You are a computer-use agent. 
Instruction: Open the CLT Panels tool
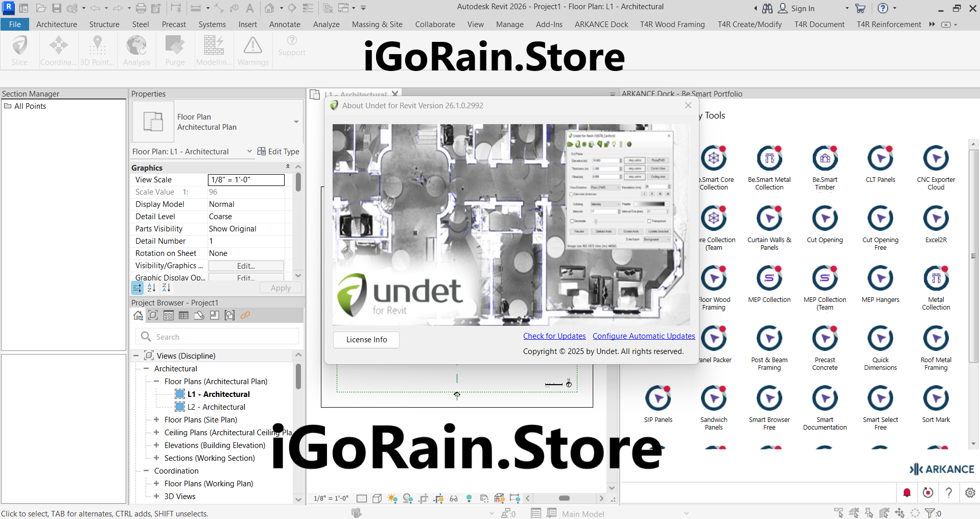click(x=880, y=159)
